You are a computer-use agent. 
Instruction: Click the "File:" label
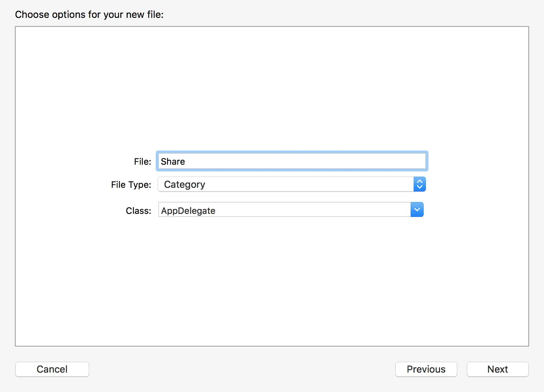point(142,162)
